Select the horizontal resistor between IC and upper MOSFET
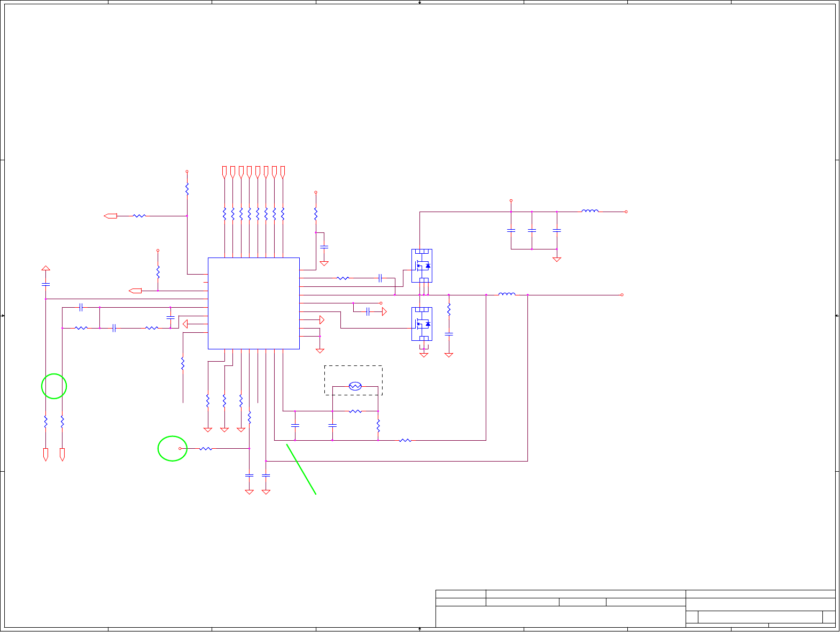 (x=343, y=278)
